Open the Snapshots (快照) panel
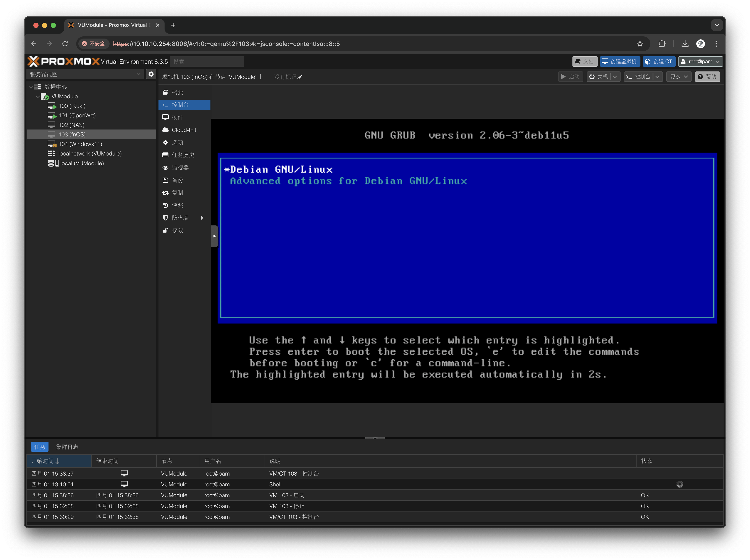The width and height of the screenshot is (750, 560). point(177,205)
